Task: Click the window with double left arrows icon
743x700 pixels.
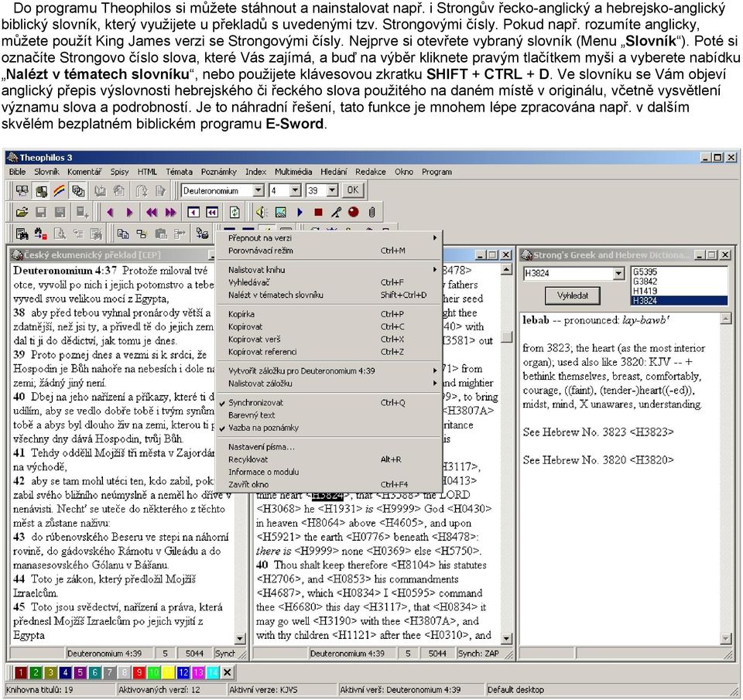Action: (212, 213)
